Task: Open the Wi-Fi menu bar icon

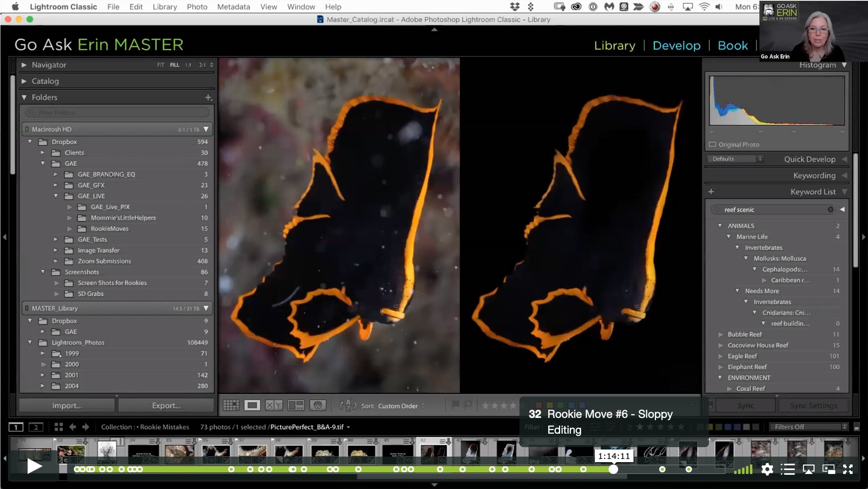Action: click(x=704, y=7)
